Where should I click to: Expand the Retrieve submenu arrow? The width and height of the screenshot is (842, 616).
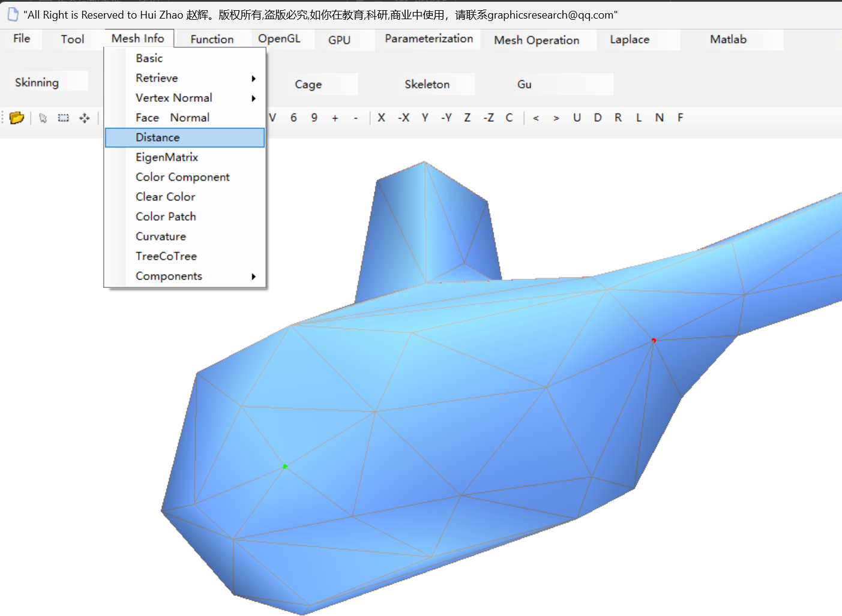pos(254,79)
